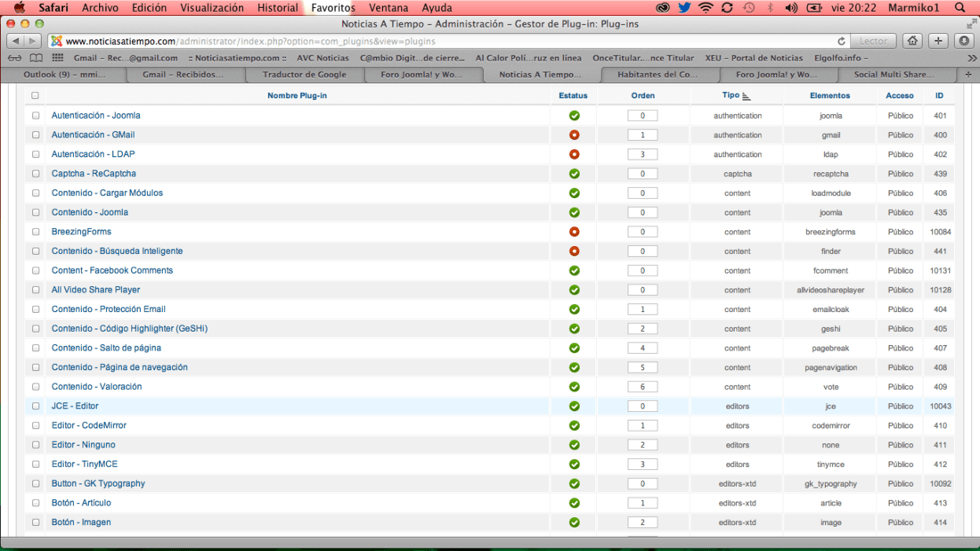The width and height of the screenshot is (980, 551).
Task: Sort by Nombre Plug-in column header
Action: coord(297,95)
